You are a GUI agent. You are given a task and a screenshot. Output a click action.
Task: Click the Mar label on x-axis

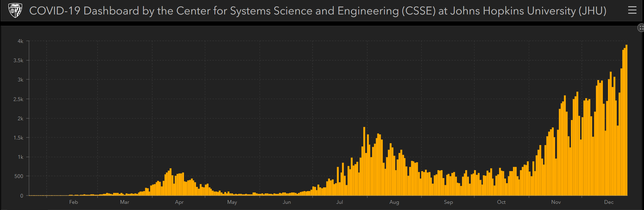[125, 202]
